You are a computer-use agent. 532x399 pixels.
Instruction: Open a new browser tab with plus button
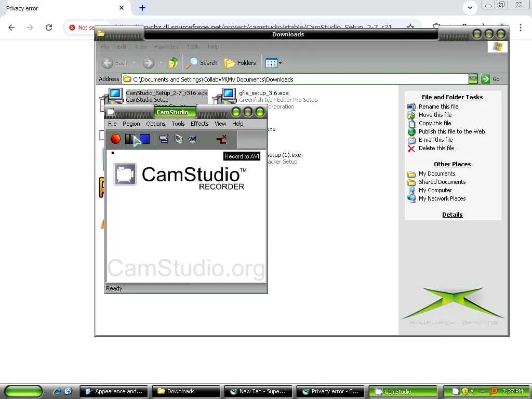coord(142,8)
